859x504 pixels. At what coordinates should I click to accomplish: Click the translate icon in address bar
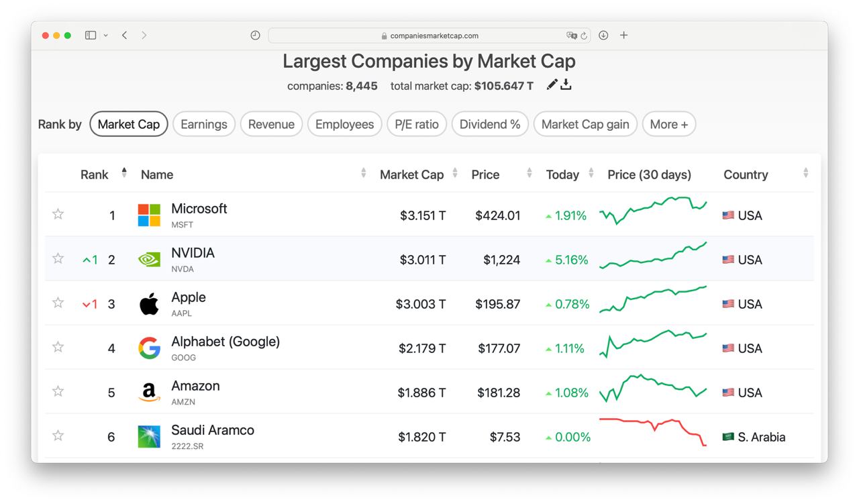tap(571, 36)
